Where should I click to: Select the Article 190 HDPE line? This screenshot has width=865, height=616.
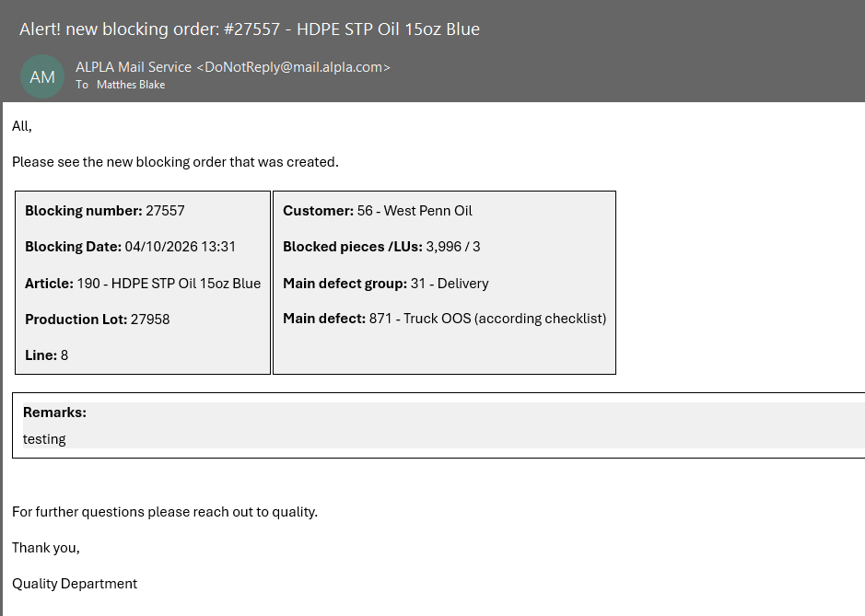[143, 284]
